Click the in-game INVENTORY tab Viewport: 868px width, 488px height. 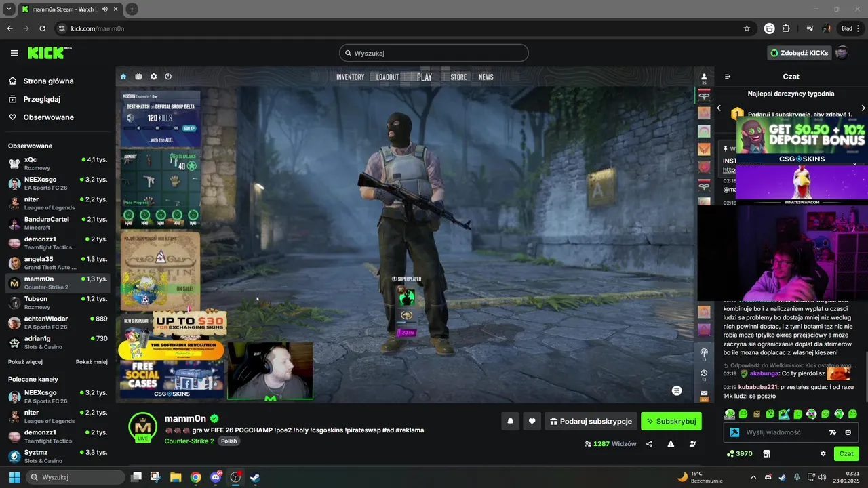[351, 77]
